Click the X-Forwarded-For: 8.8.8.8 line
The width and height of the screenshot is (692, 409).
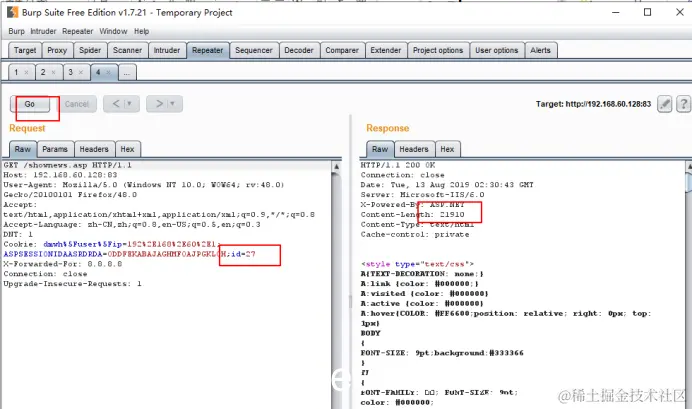tap(63, 264)
